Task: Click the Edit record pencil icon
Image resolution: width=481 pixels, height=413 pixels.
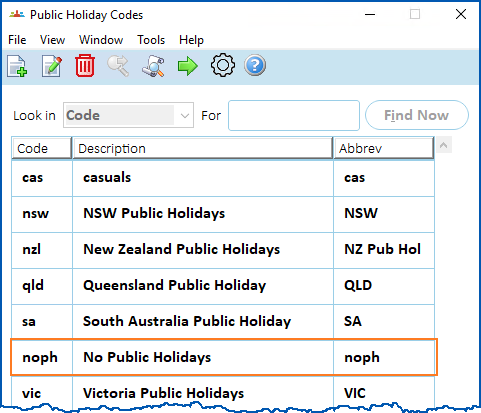Action: click(x=52, y=66)
